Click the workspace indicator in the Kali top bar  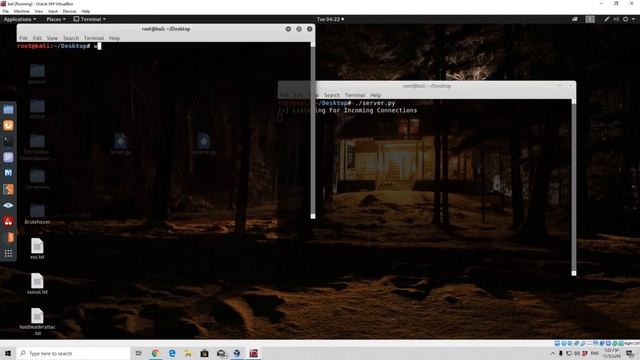click(590, 19)
